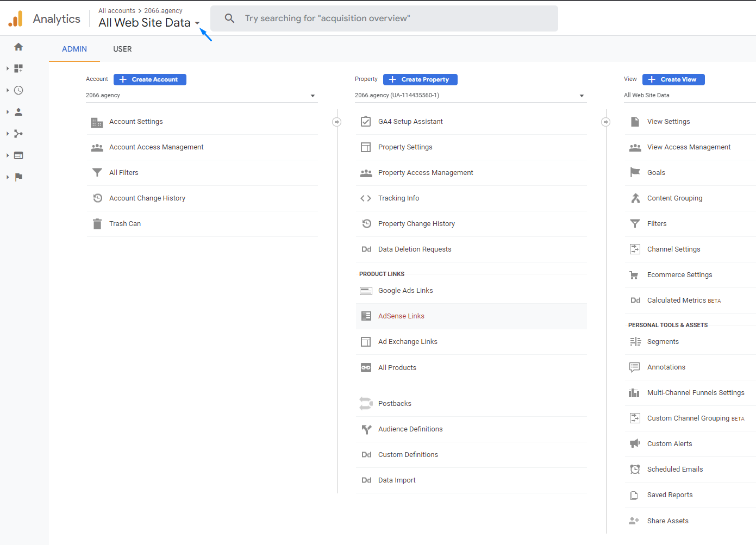Expand the Acquisition sidebar arrow
The width and height of the screenshot is (756, 545).
[8, 134]
